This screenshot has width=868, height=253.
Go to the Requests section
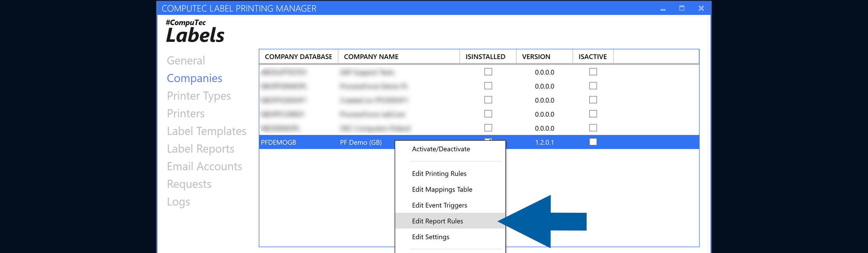(x=189, y=184)
